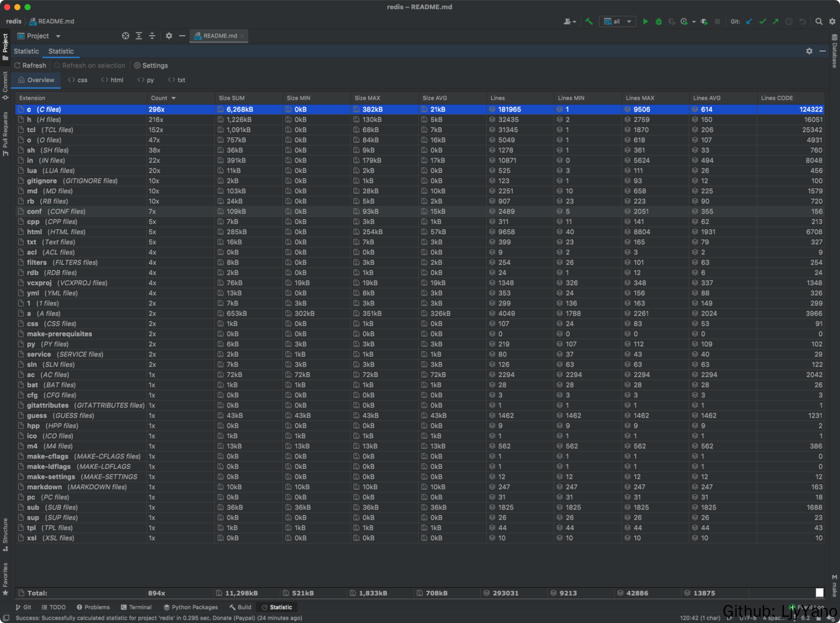Show Git history clock icon

pos(789,22)
